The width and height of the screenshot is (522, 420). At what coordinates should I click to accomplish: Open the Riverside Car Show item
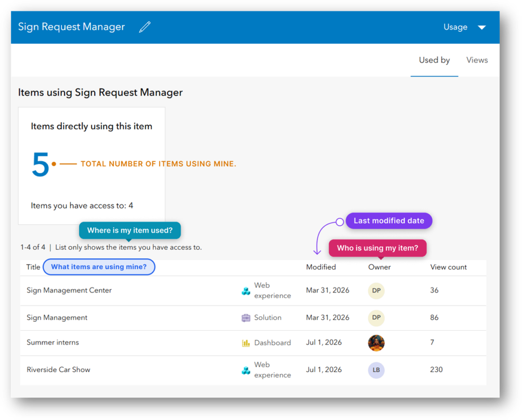point(58,370)
